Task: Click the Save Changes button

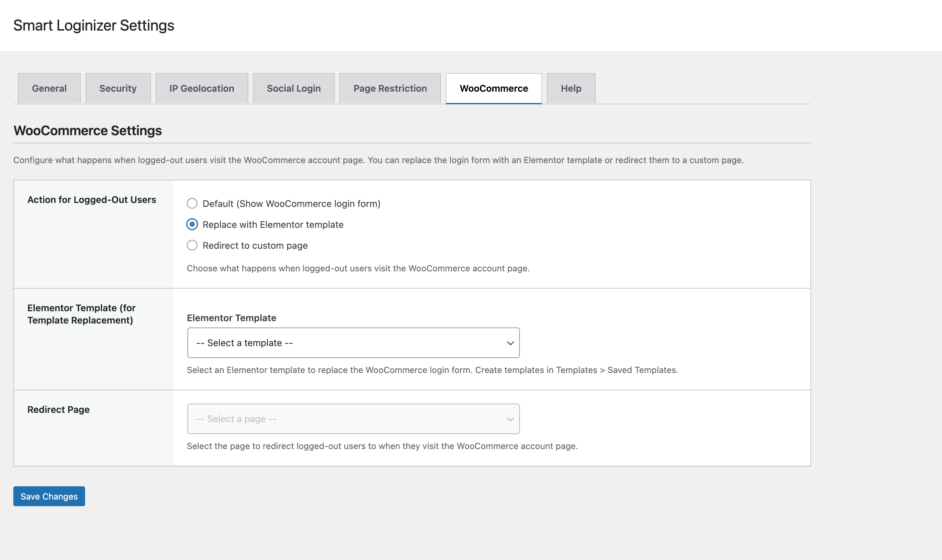Action: coord(49,496)
